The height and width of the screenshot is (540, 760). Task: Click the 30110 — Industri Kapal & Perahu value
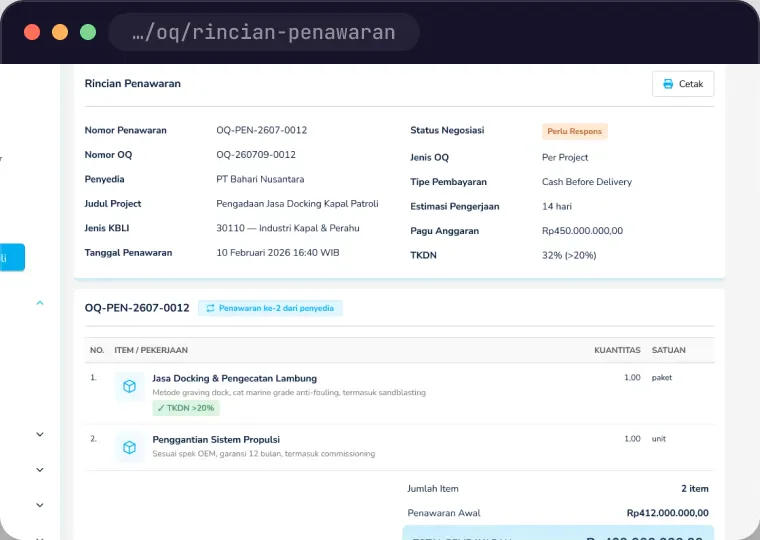point(288,228)
